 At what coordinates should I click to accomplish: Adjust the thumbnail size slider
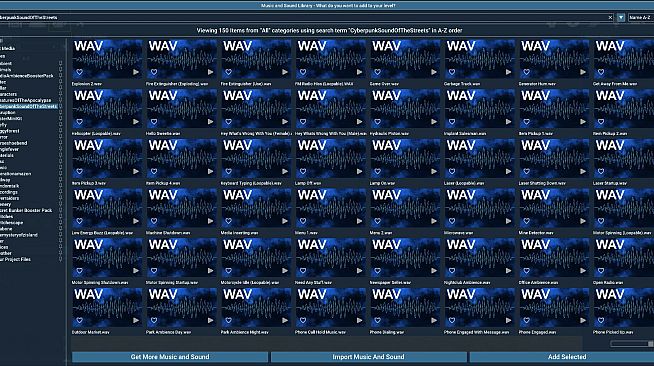[632, 343]
